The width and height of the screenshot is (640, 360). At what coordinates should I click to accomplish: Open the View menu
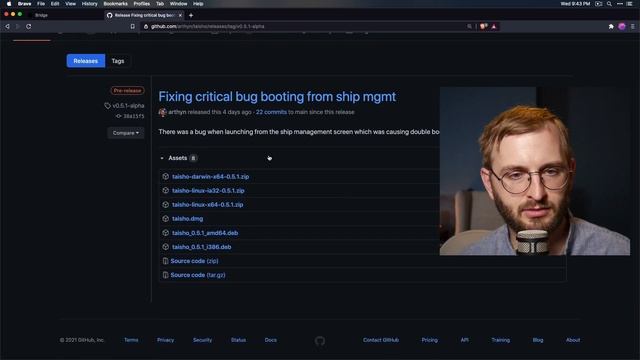pos(71,4)
